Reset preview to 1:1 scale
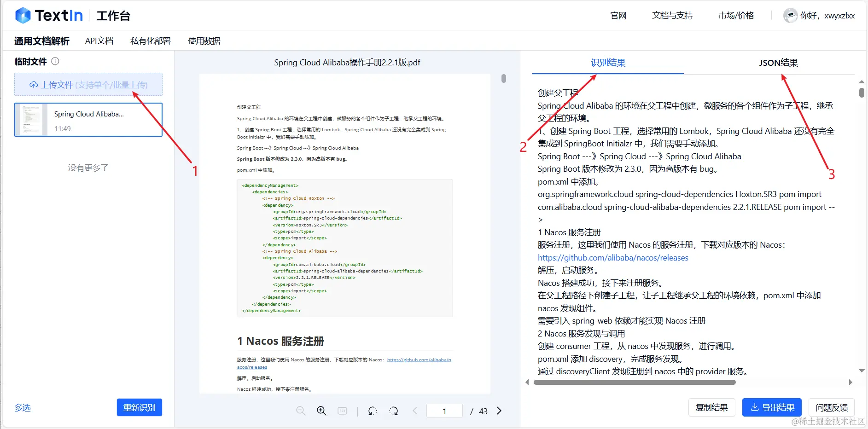This screenshot has height=429, width=868. [343, 411]
